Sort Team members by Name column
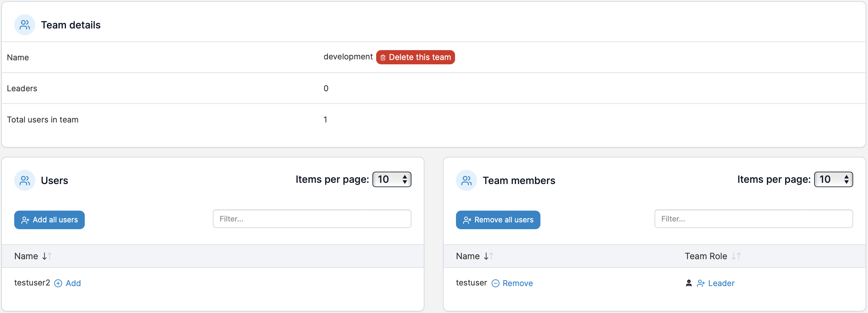 click(x=475, y=256)
